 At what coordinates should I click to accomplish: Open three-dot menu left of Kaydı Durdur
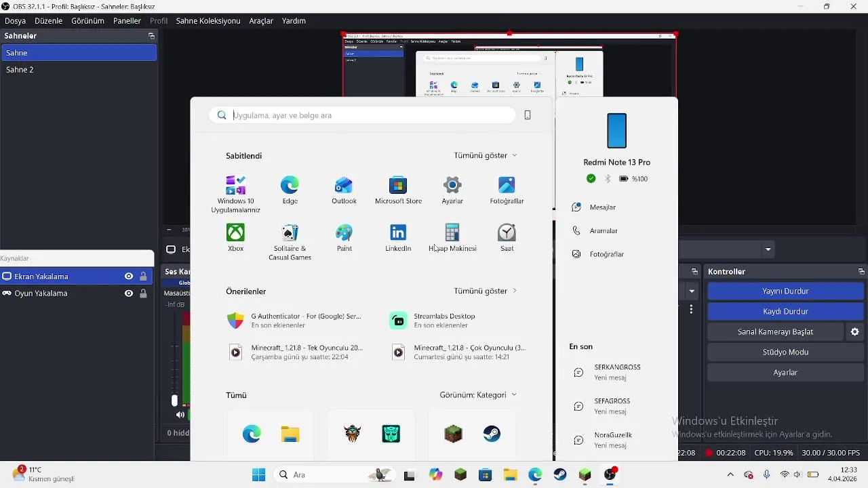click(x=691, y=309)
